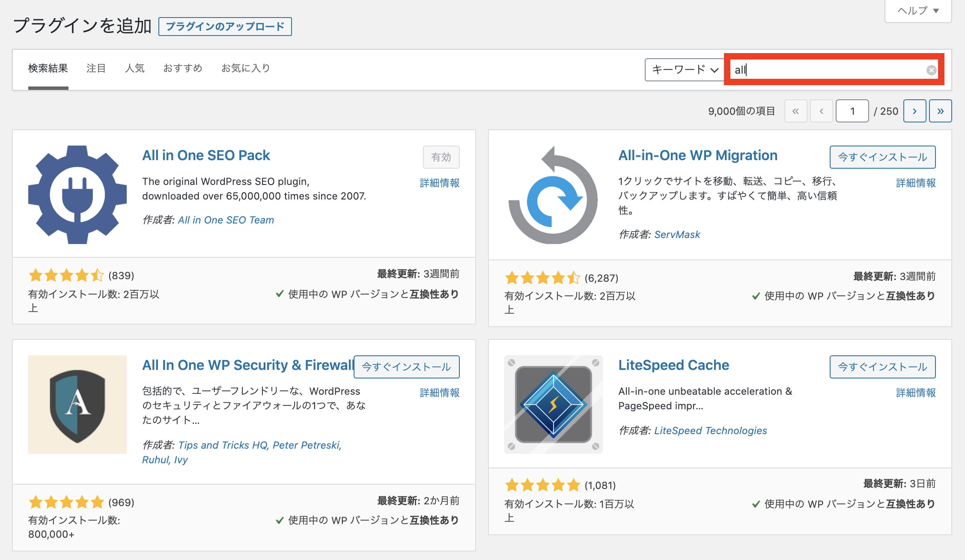View 詳細情報 for All in One SEO Pack

440,183
